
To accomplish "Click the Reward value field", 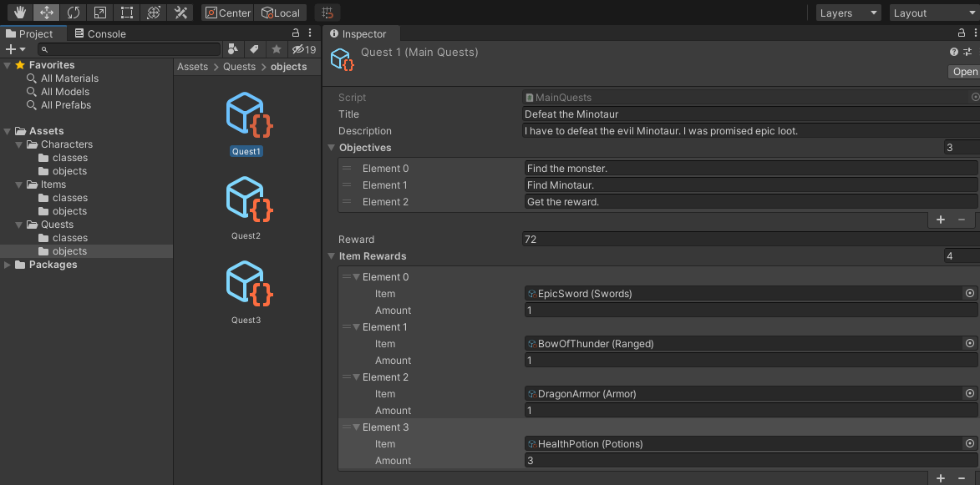I will pos(748,240).
